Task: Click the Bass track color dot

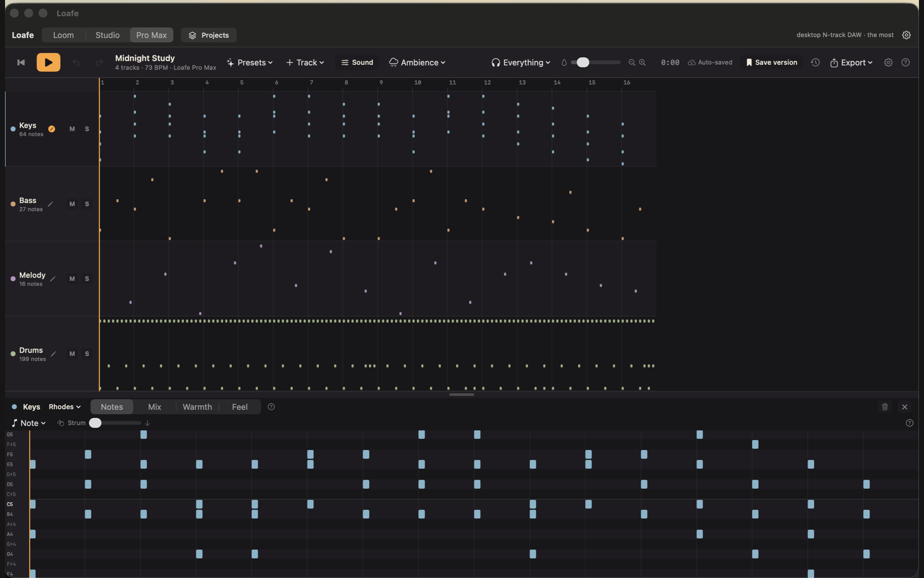Action: [x=13, y=204]
